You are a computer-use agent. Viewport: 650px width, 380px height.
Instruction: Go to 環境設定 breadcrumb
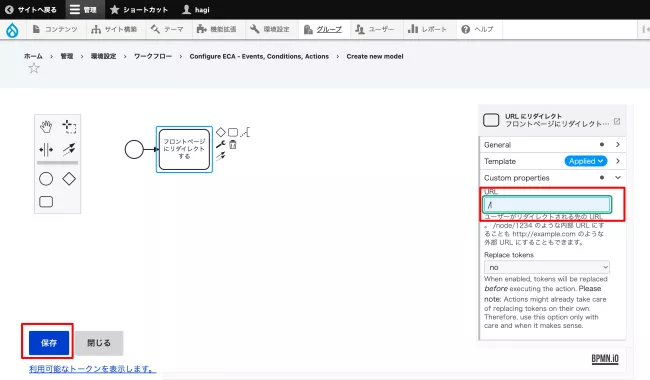pos(104,56)
